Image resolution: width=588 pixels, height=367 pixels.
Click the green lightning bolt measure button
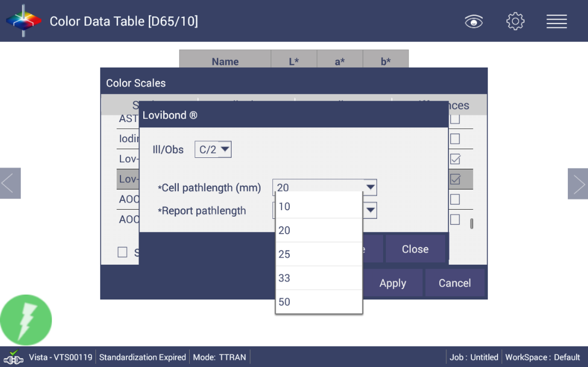tap(26, 320)
